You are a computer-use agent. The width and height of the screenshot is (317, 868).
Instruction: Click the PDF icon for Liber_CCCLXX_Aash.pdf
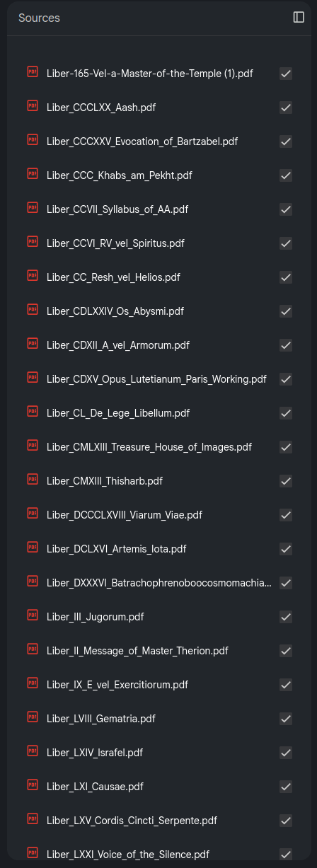[33, 106]
